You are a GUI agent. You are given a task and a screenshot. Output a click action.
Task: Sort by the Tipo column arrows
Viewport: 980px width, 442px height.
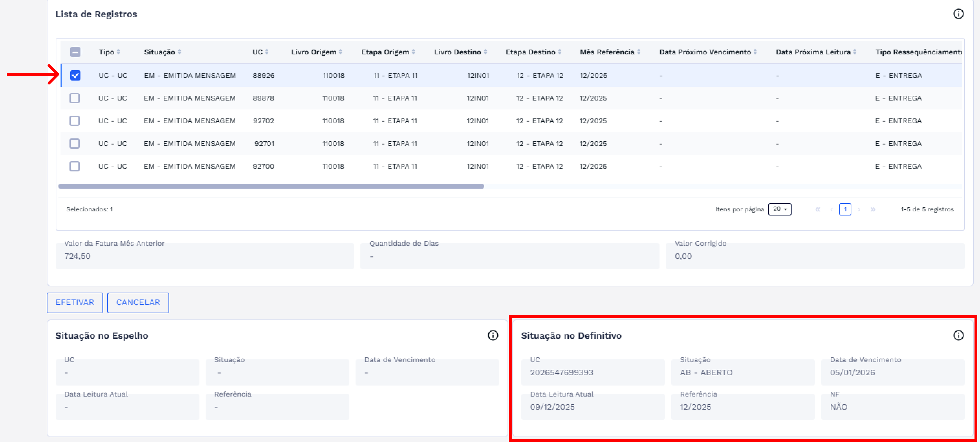[x=118, y=52]
